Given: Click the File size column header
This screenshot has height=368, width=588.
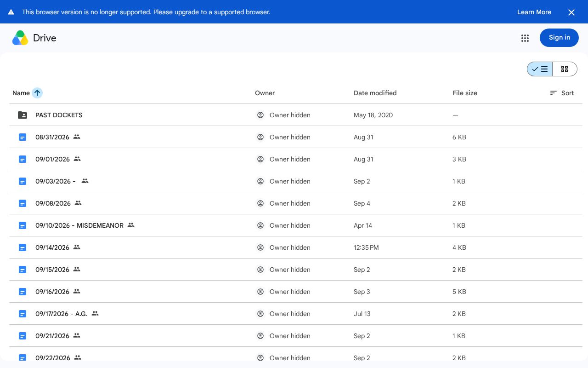Looking at the screenshot, I should 465,93.
